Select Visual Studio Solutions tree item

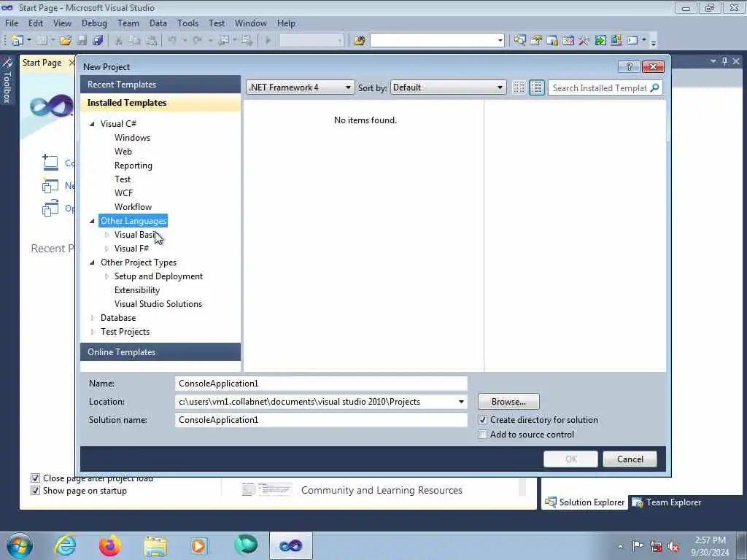158,304
